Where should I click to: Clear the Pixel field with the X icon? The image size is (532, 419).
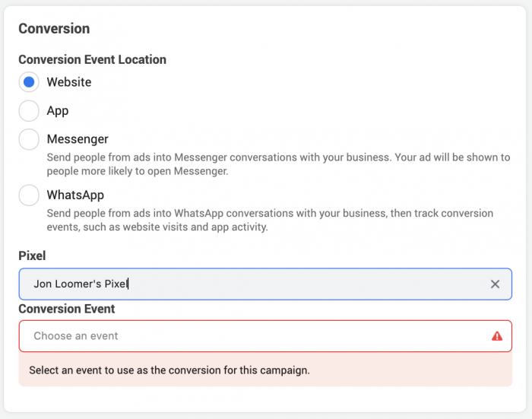495,284
